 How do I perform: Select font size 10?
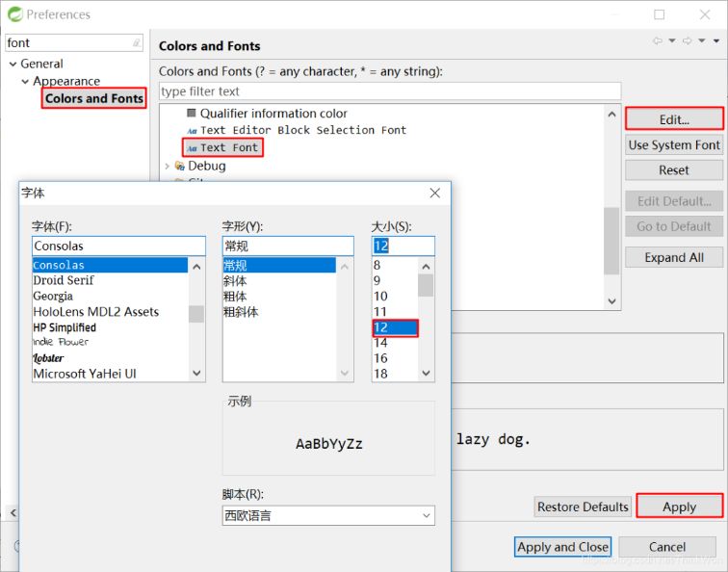(x=395, y=297)
